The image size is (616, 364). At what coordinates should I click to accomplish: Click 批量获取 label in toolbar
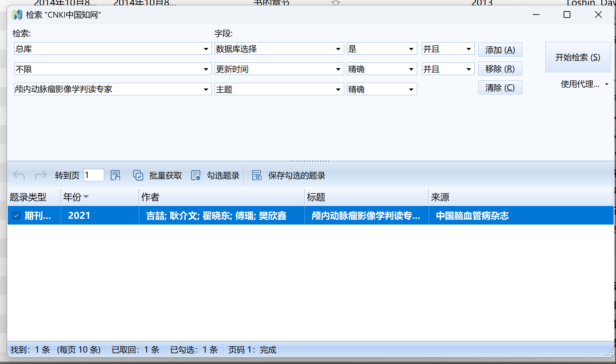[166, 175]
